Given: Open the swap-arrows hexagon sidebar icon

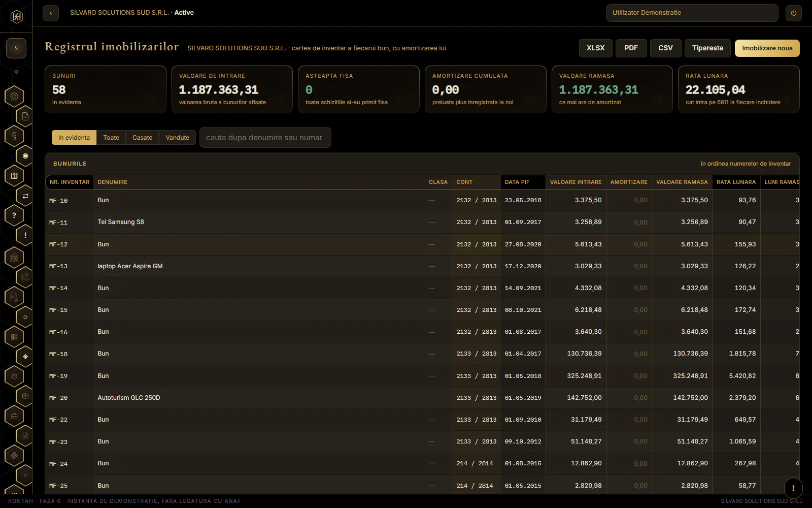Looking at the screenshot, I should [x=25, y=196].
